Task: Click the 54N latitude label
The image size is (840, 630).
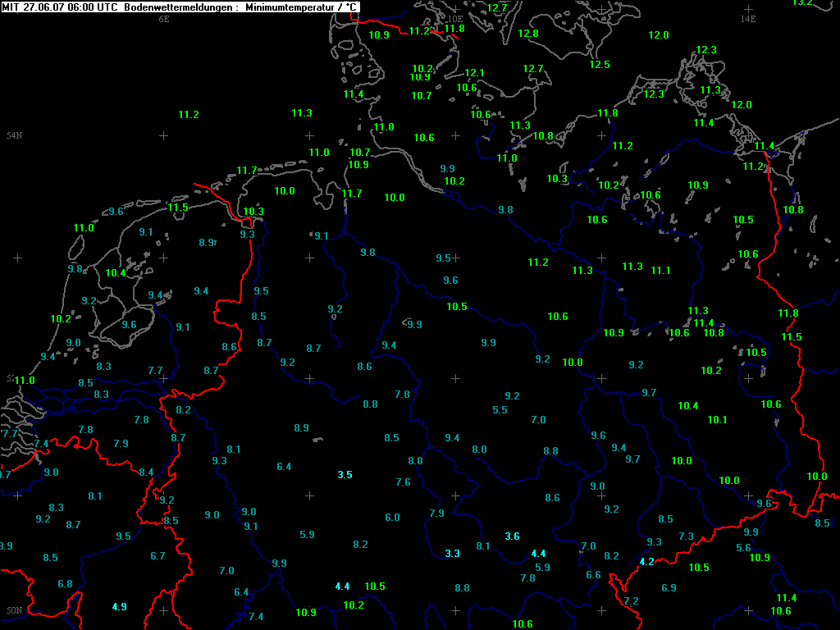Action: [x=14, y=135]
